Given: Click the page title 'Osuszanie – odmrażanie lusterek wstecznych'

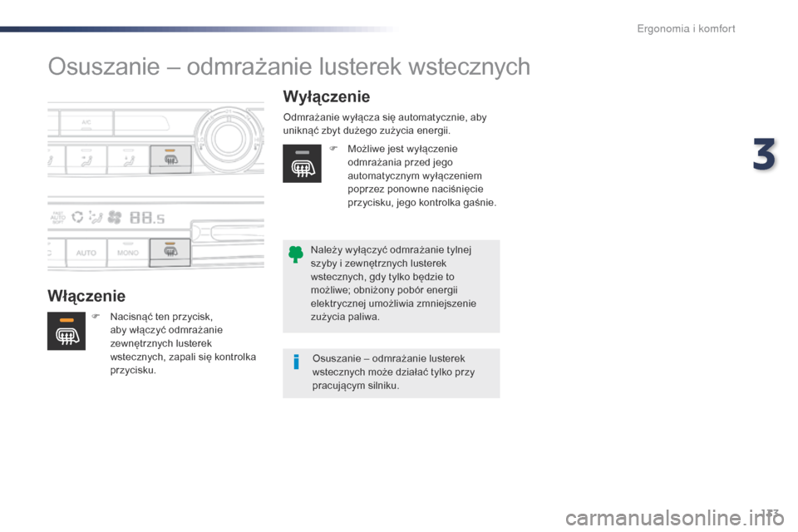Looking at the screenshot, I should click(289, 66).
